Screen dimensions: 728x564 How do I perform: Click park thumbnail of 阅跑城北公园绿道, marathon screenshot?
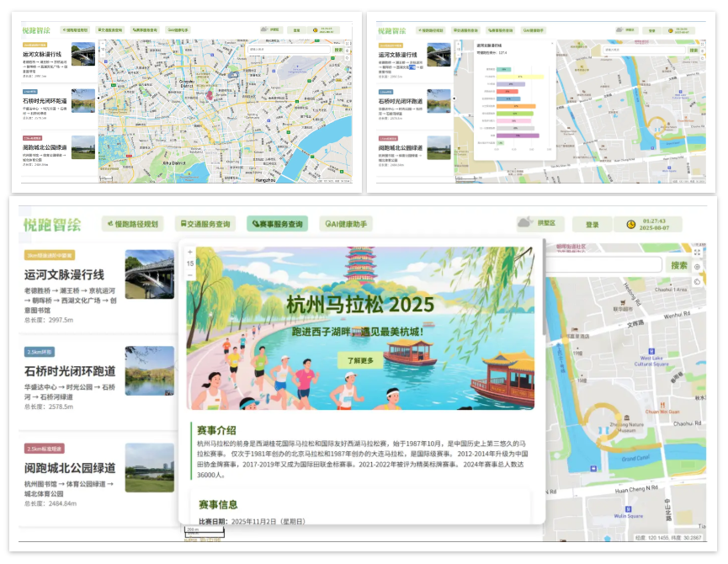click(x=150, y=467)
